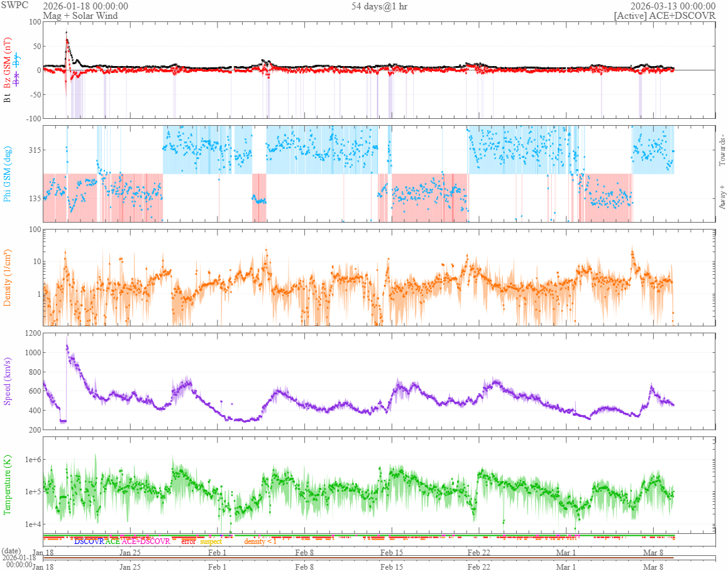This screenshot has height=571, width=728.
Task: Click the start date 2026-01-18 00:00:00
Action: pyautogui.click(x=85, y=6)
